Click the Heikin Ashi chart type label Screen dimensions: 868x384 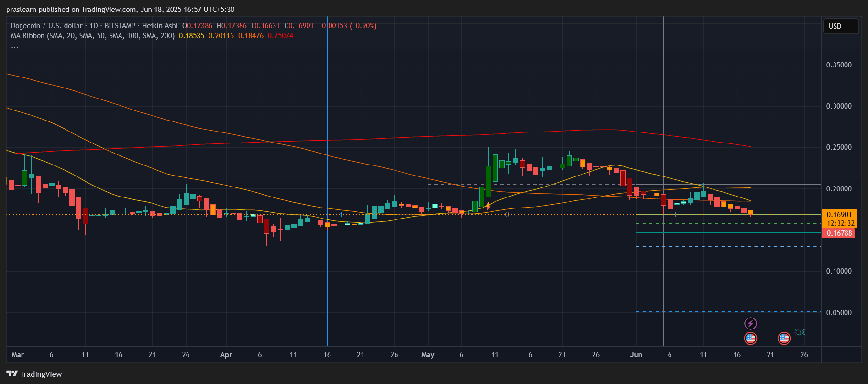[160, 26]
